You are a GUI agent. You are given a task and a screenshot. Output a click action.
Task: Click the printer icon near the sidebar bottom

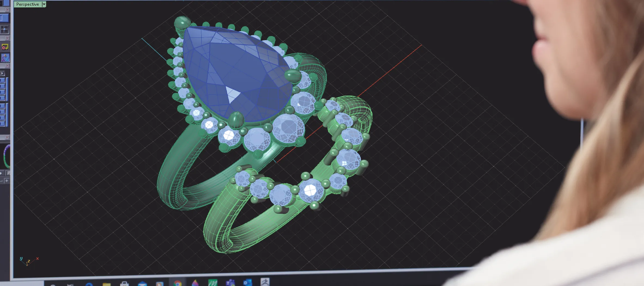click(9, 173)
